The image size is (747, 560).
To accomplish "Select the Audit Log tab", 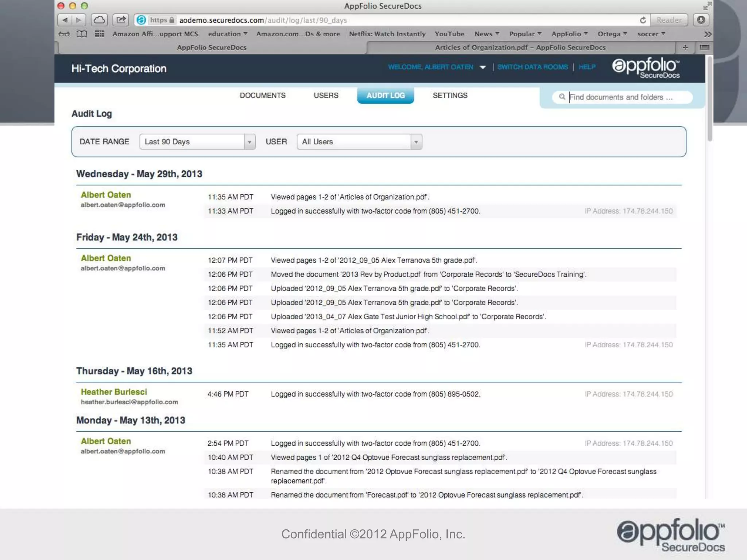I will [x=386, y=96].
